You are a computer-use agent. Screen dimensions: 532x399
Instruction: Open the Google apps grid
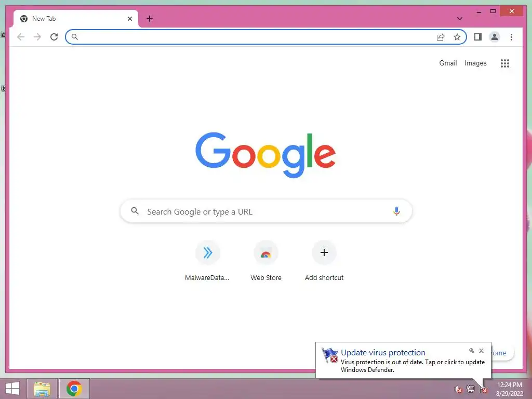[505, 63]
